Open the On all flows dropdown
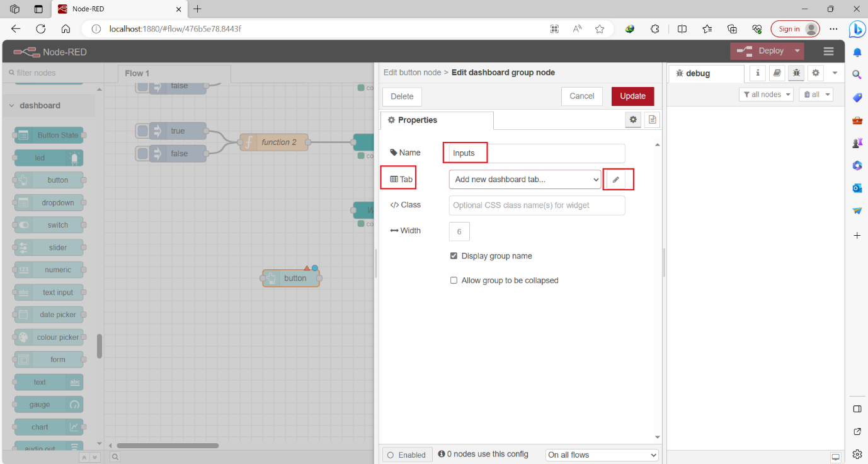Image resolution: width=868 pixels, height=464 pixels. (601, 454)
